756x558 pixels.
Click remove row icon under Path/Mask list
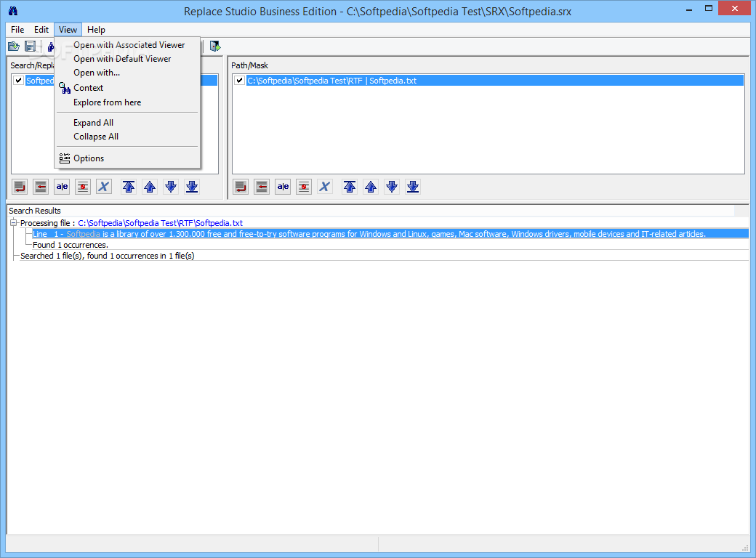click(304, 187)
